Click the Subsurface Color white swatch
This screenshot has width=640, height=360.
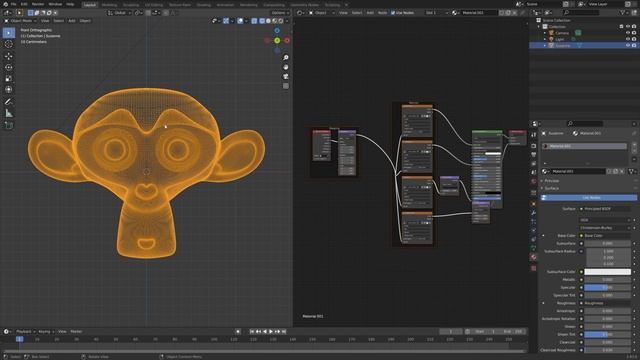coord(607,272)
